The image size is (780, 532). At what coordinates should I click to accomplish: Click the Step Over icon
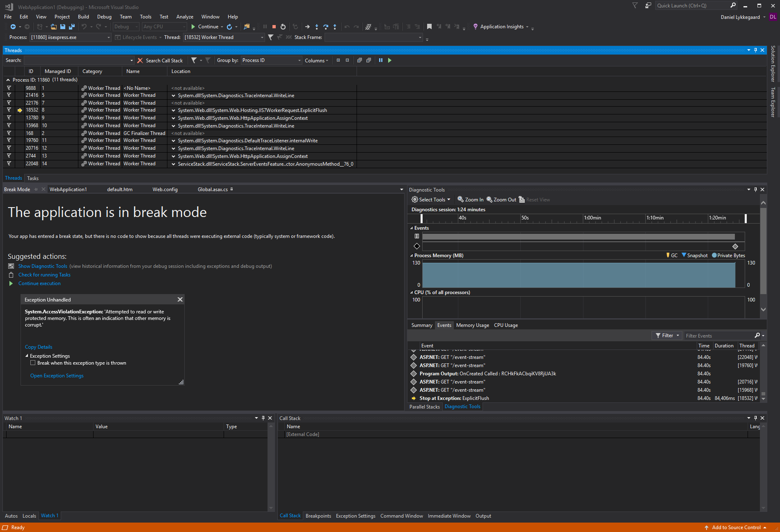(x=326, y=27)
